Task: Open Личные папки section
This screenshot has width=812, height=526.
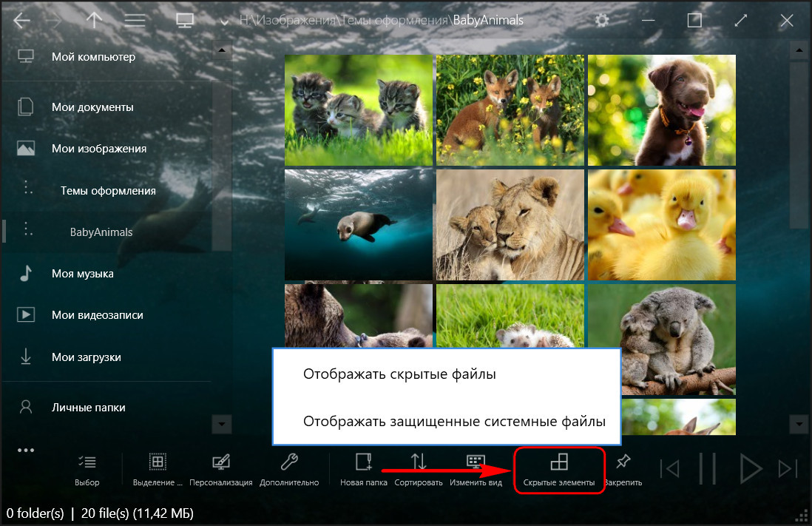Action: click(x=89, y=407)
